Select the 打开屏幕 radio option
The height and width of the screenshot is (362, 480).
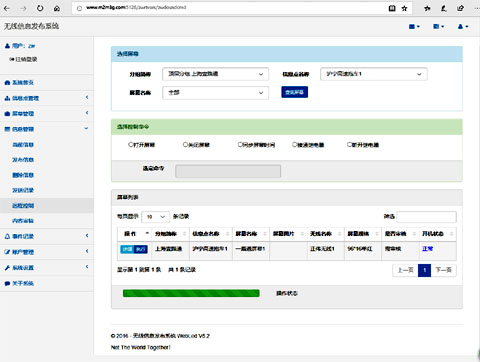click(x=131, y=144)
